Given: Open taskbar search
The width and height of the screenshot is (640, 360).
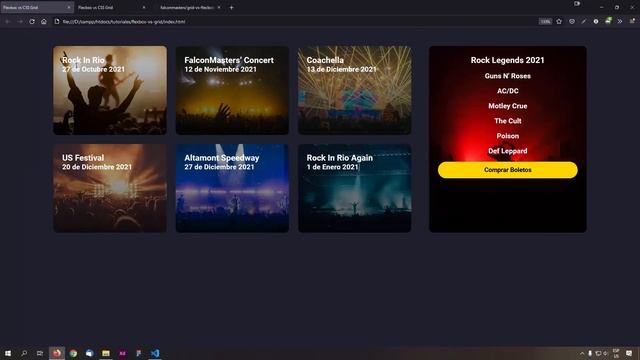Looking at the screenshot, I should click(x=24, y=353).
